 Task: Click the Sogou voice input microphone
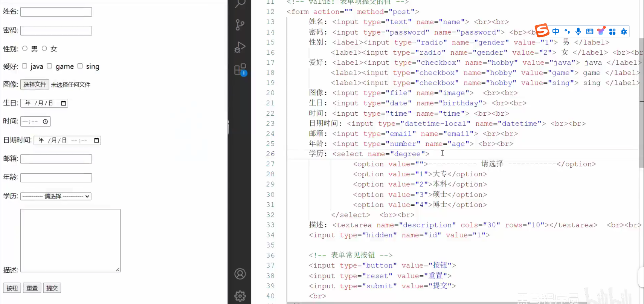(578, 31)
